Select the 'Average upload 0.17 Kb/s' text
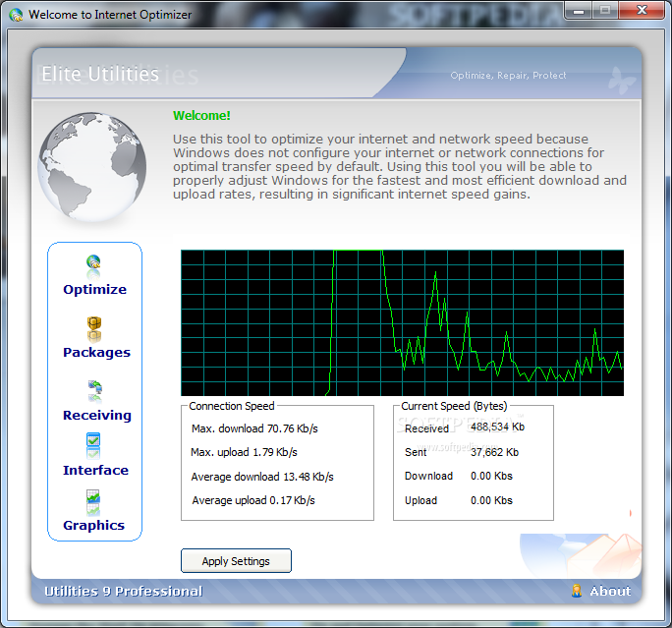This screenshot has width=672, height=628. tap(253, 500)
